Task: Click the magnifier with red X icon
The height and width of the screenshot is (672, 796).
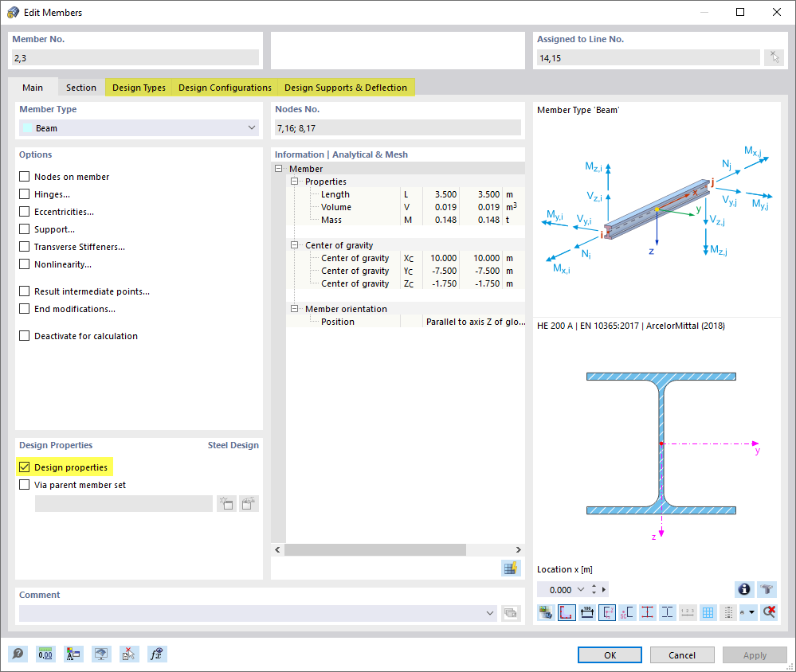Action: click(x=767, y=612)
